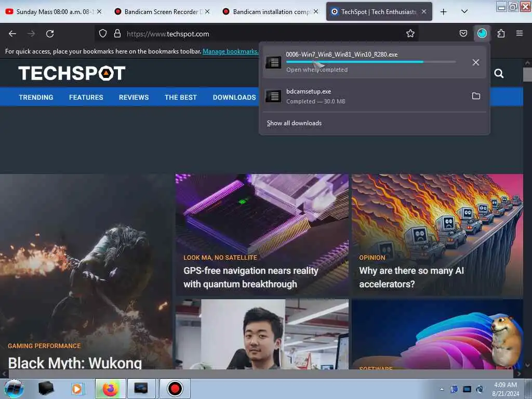Viewport: 532px width, 399px height.
Task: Open the Pocket save icon
Action: click(463, 34)
